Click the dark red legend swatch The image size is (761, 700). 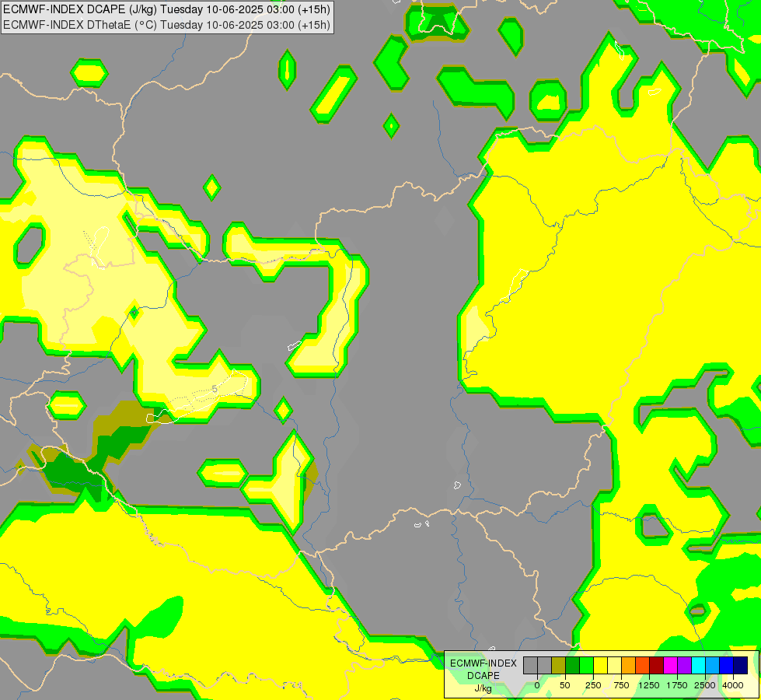click(657, 665)
